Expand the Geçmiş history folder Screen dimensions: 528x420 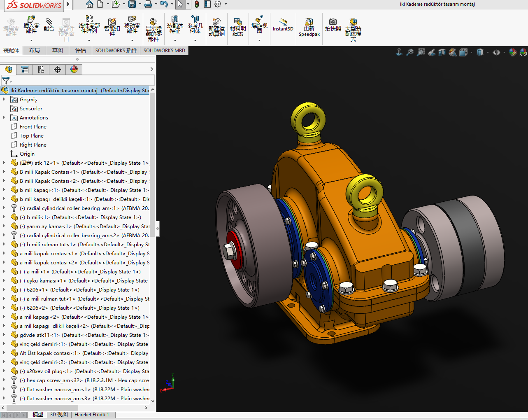(4, 99)
